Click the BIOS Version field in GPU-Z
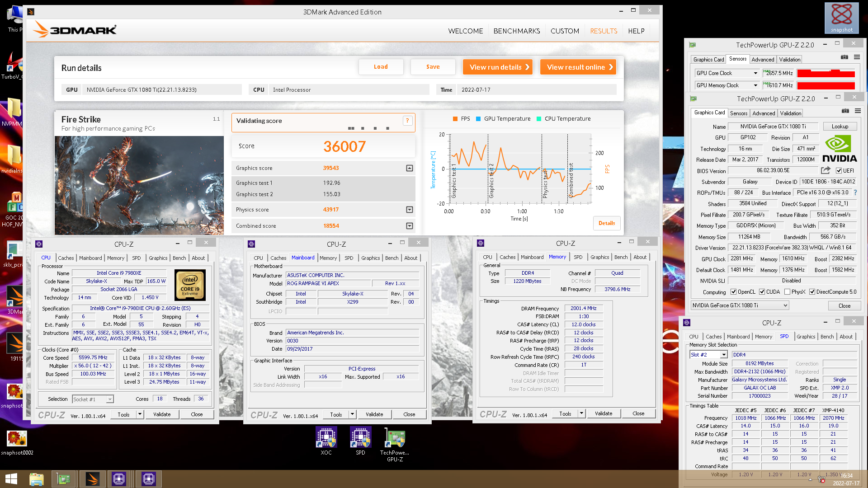Viewport: 868px width, 488px height. point(773,171)
